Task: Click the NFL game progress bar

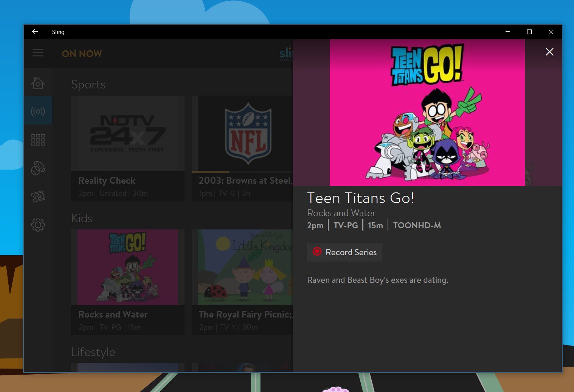Action: click(242, 172)
